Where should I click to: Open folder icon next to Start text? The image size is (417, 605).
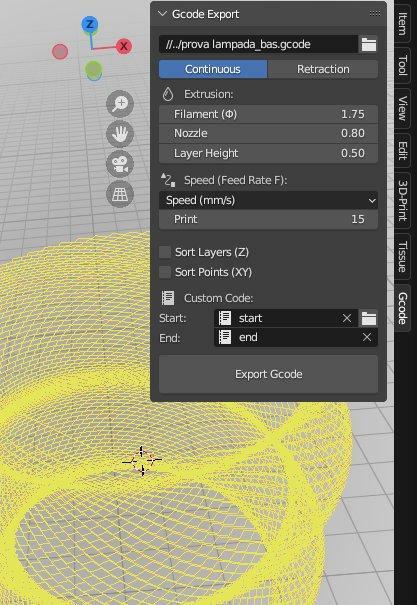click(369, 318)
